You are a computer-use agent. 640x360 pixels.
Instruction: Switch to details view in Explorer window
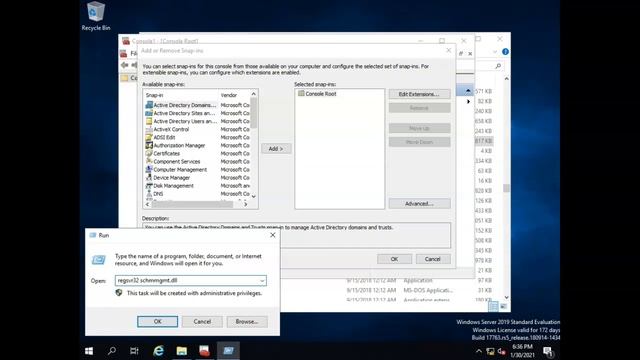493,306
